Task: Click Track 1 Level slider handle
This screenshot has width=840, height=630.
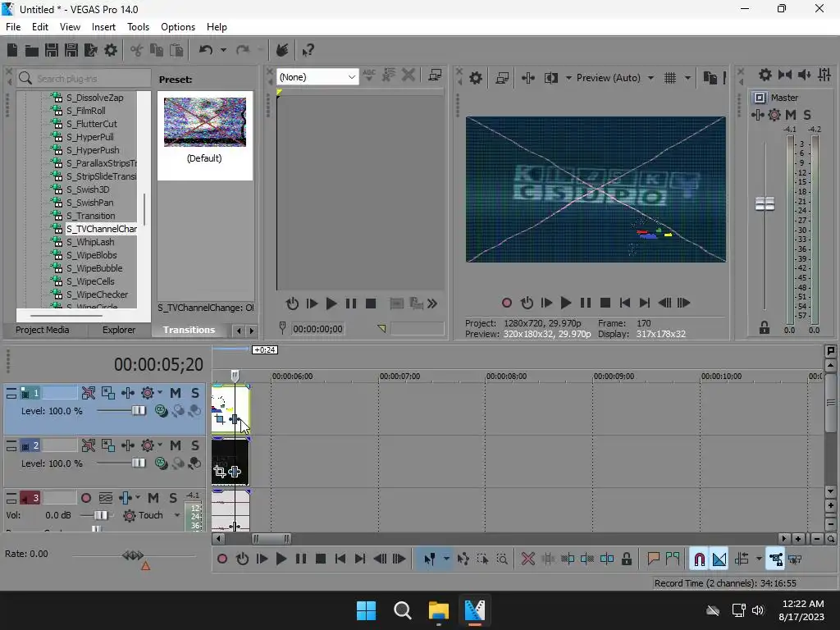Action: click(x=139, y=410)
